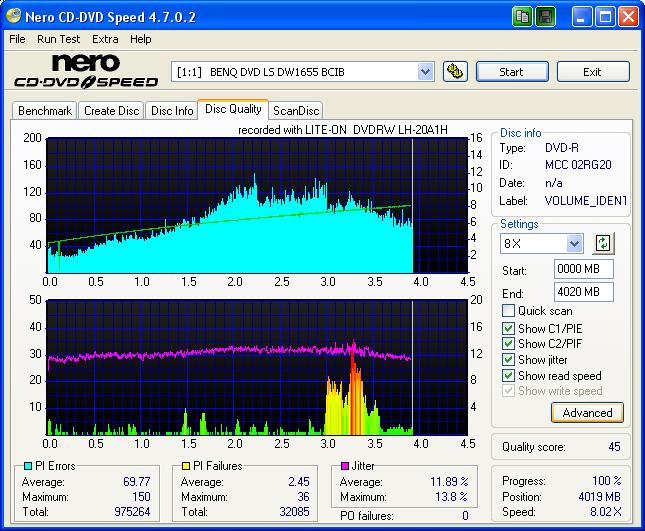Click the PI Failures average 2.45
The height and width of the screenshot is (531, 645).
[x=299, y=481]
